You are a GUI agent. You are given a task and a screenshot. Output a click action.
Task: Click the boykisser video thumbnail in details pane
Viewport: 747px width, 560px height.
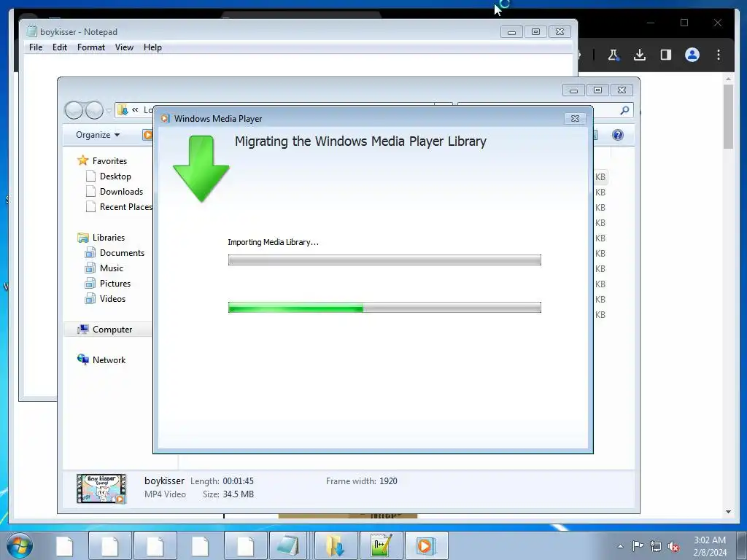(101, 489)
